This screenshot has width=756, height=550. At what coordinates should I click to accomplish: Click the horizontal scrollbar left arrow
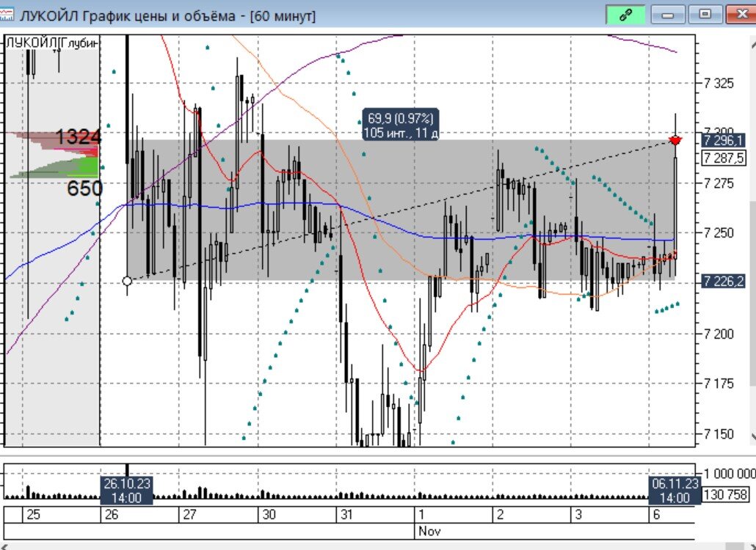(x=4, y=547)
